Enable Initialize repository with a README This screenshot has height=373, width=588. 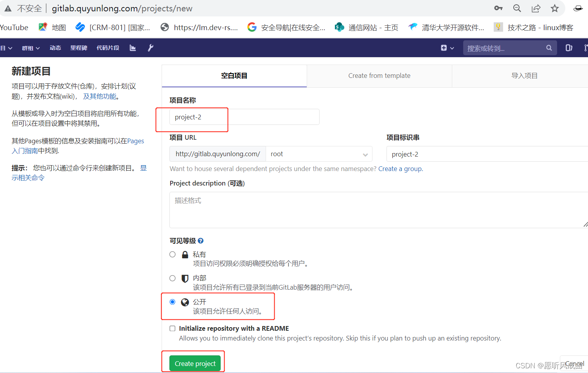click(172, 328)
